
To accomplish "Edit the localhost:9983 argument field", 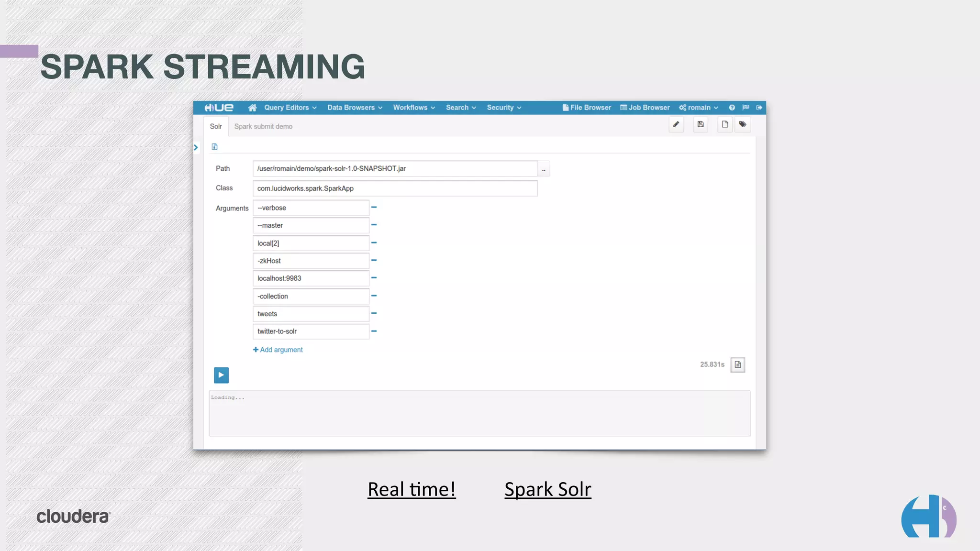I will pyautogui.click(x=311, y=278).
